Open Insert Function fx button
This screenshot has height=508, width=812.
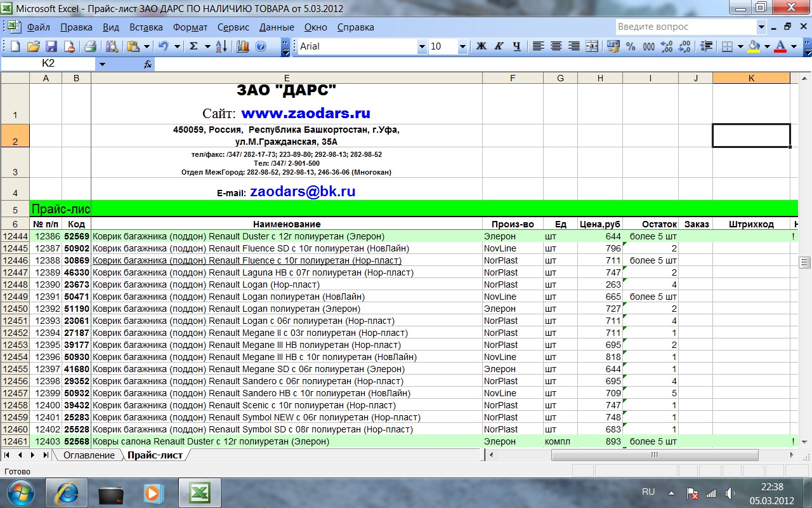click(x=148, y=63)
